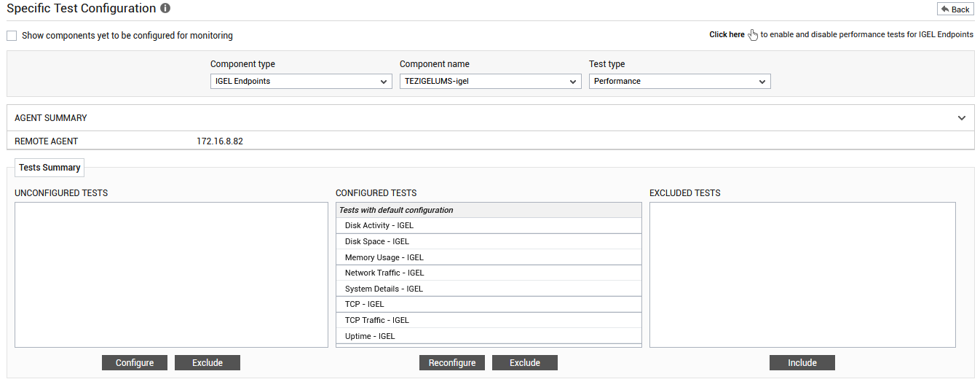Switch to the Tests Summary tab
Screen dimensions: 980x390
50,168
